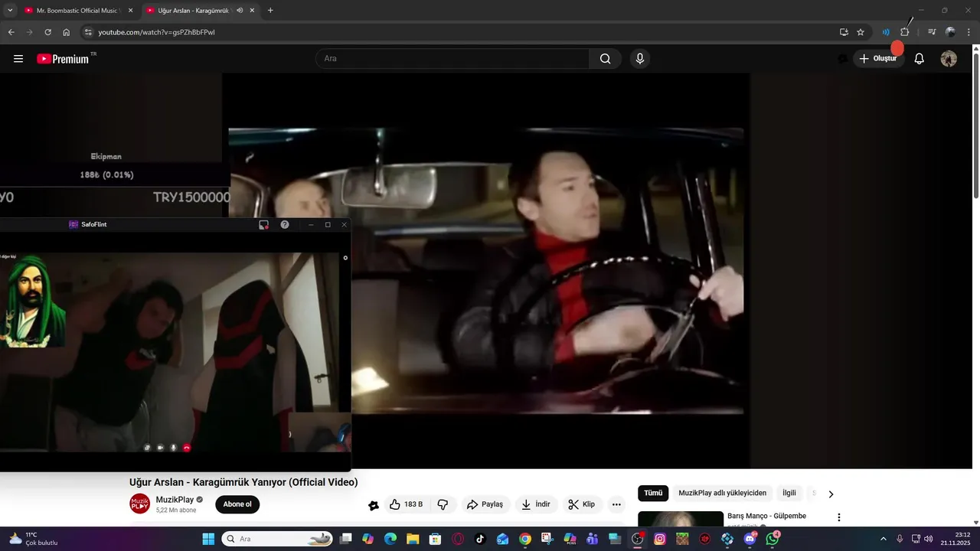Image resolution: width=980 pixels, height=551 pixels.
Task: Mute microphone in SafoFlint call
Action: pos(174,448)
